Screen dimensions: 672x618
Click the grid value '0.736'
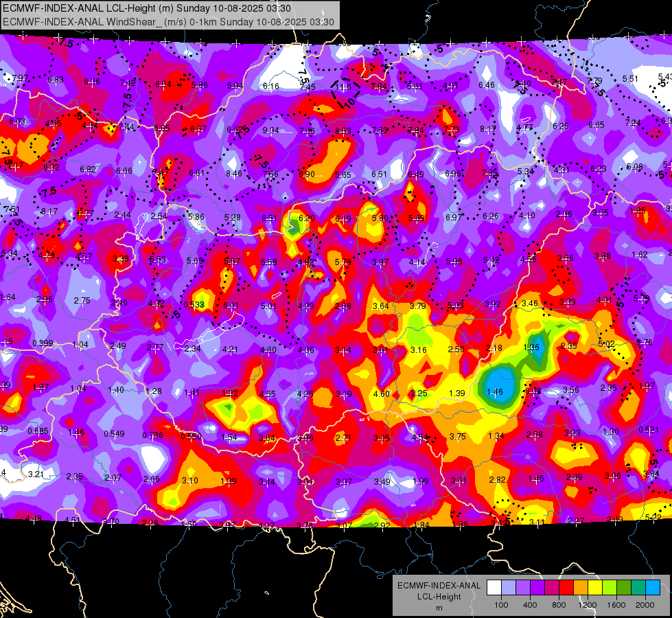point(152,435)
